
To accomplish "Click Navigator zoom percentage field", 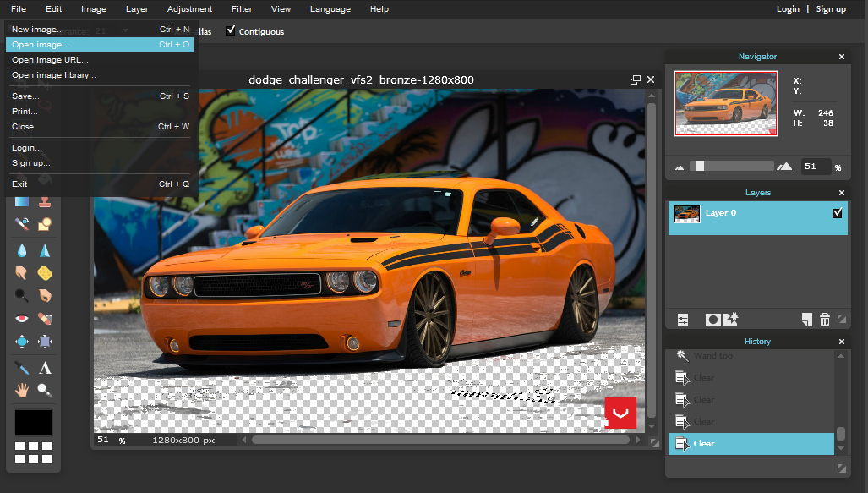I will pos(815,167).
